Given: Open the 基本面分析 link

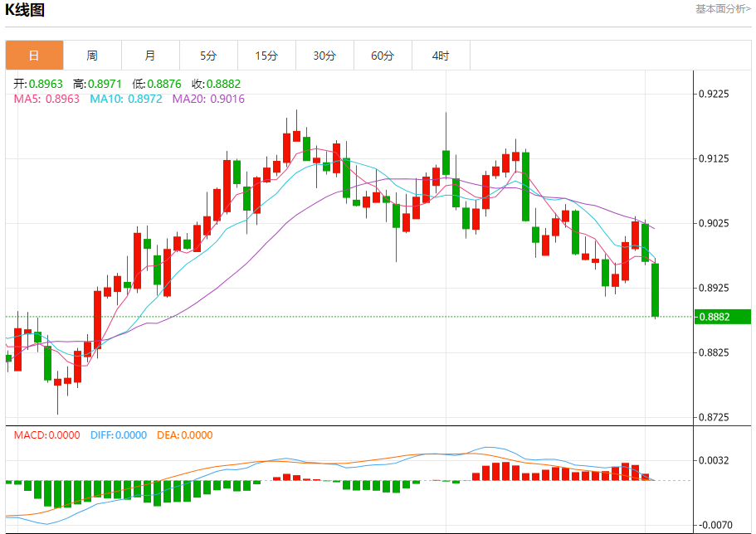Looking at the screenshot, I should click(x=723, y=8).
